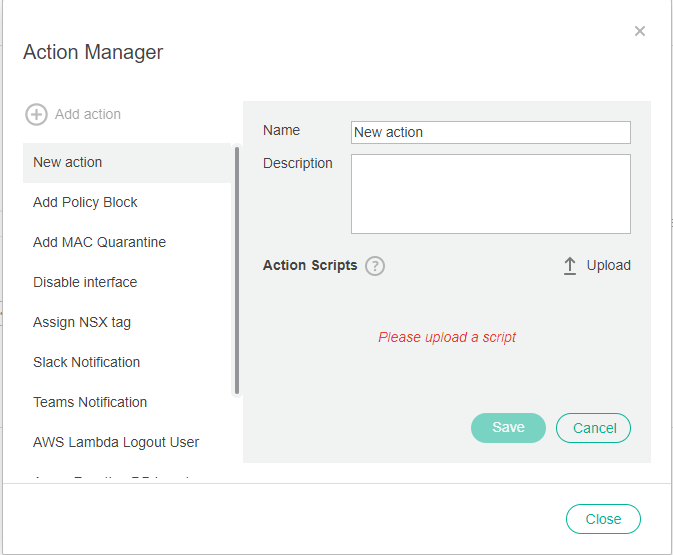Viewport: 673px width, 555px height.
Task: Click the plus icon beside Add action
Action: pos(36,114)
